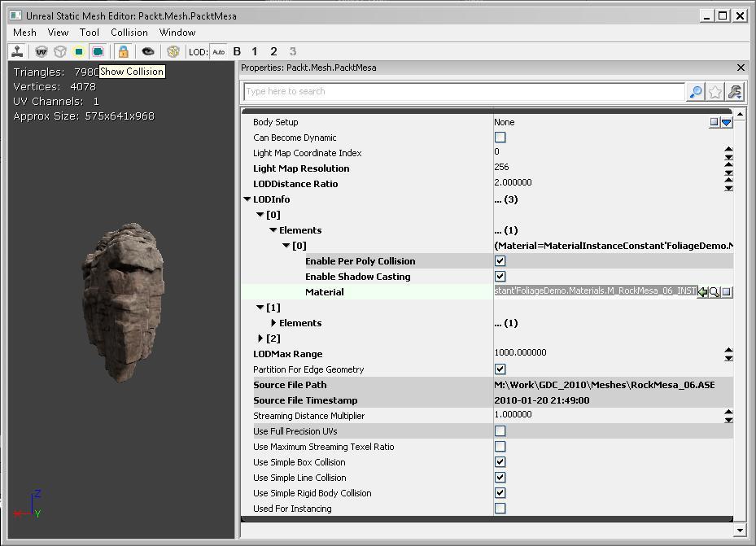Image resolution: width=756 pixels, height=546 pixels.
Task: Click the Light Map Resolution value 256
Action: pos(501,167)
